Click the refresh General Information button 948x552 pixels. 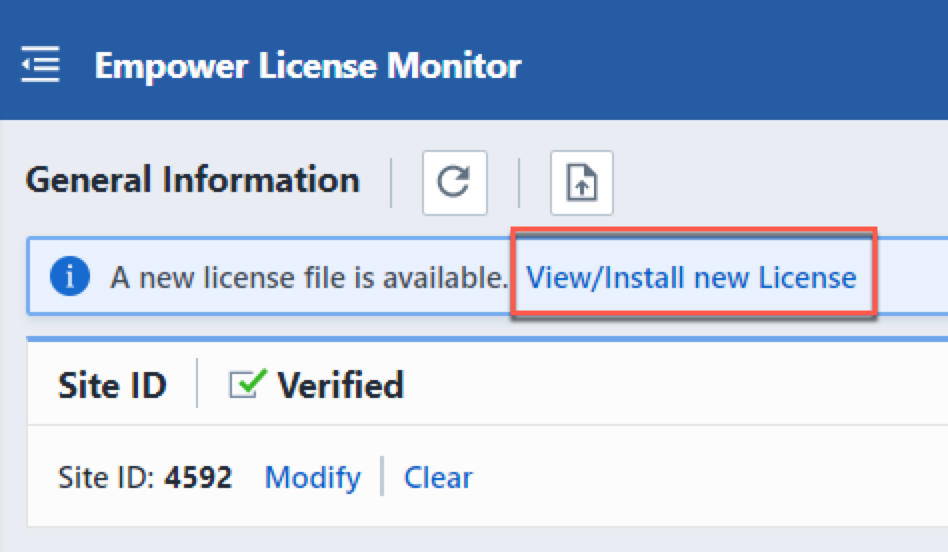click(x=455, y=183)
